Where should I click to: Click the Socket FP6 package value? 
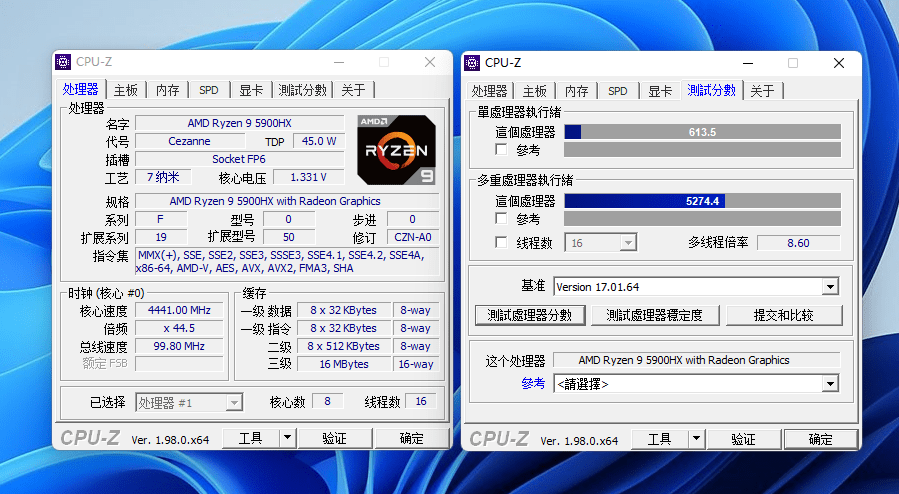tap(240, 159)
